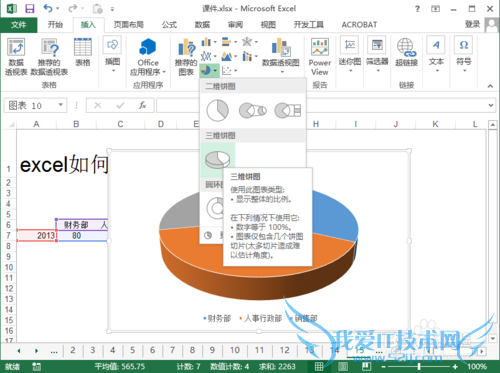500x373 pixels.
Task: Open the File (文件) tab
Action: (19, 25)
